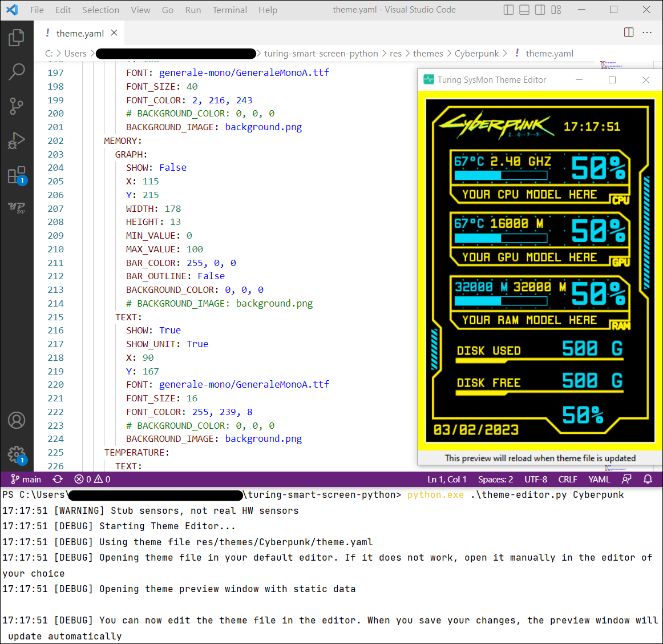Click the Turing SysMon Theme Editor window icon

pos(428,79)
